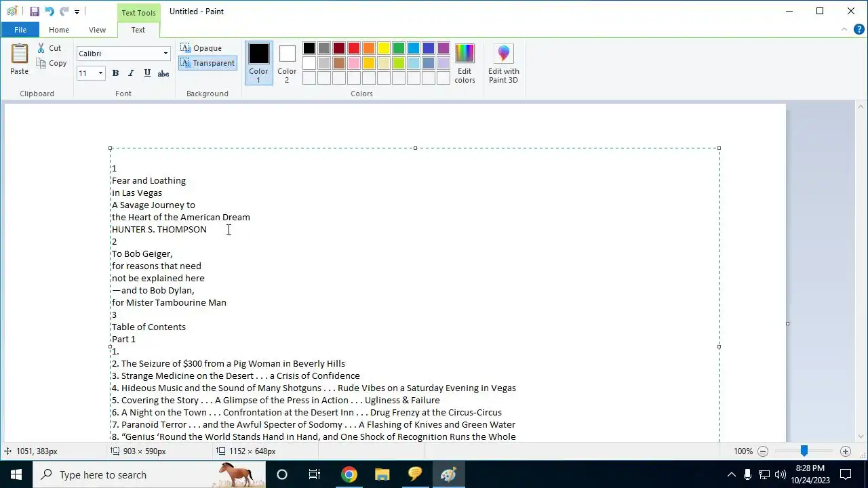Open the Windows Start menu
868x488 pixels.
16,474
